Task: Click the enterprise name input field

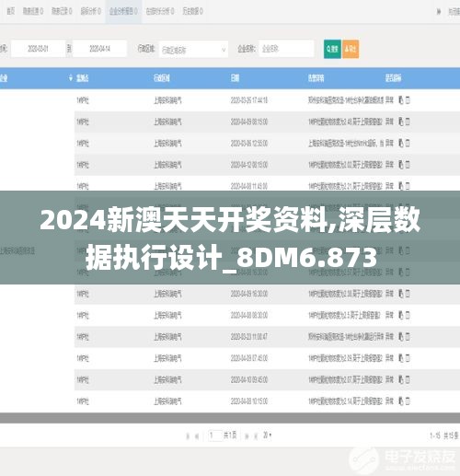Action: point(286,49)
